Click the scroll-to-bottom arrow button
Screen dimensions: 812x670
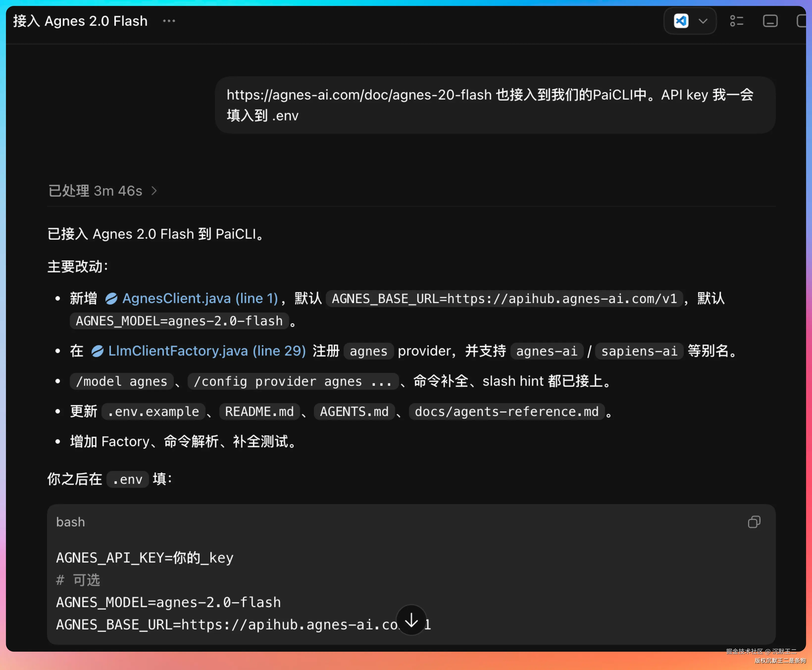click(411, 620)
